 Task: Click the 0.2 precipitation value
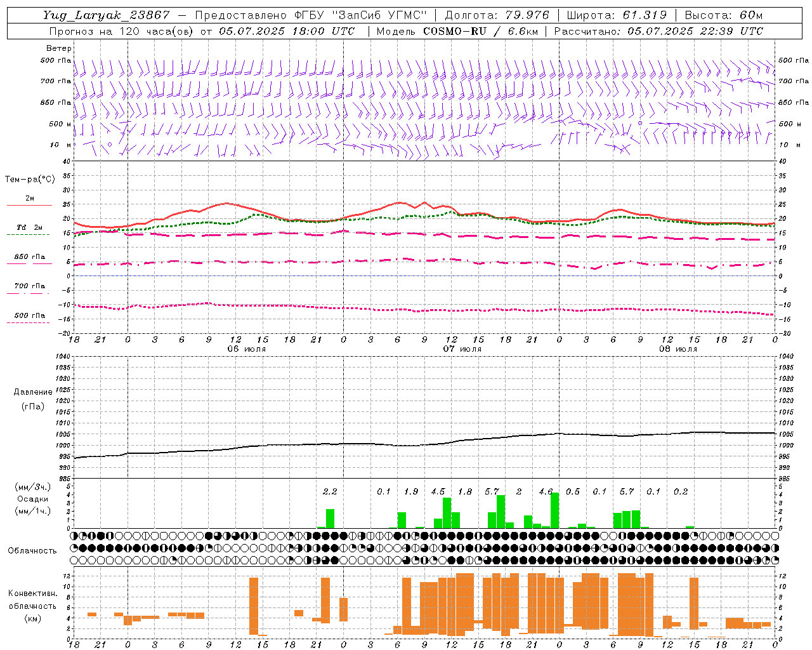tap(680, 491)
